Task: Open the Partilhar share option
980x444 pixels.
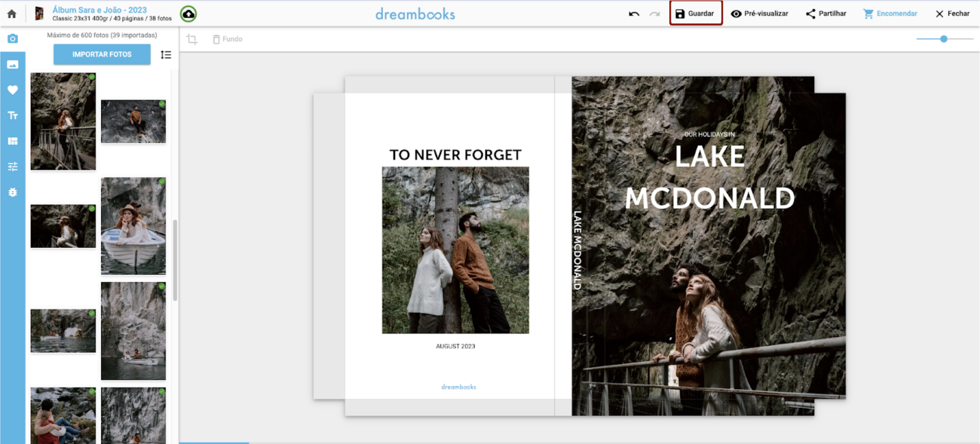Action: click(826, 14)
